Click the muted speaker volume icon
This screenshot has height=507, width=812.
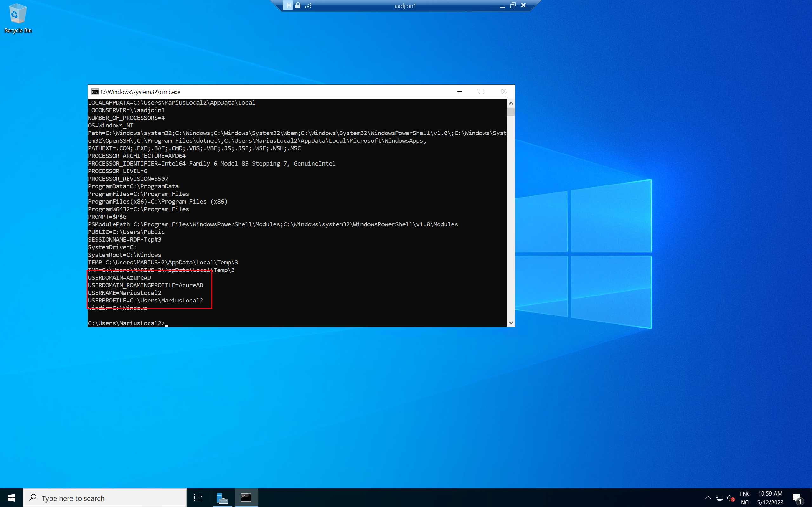point(730,498)
